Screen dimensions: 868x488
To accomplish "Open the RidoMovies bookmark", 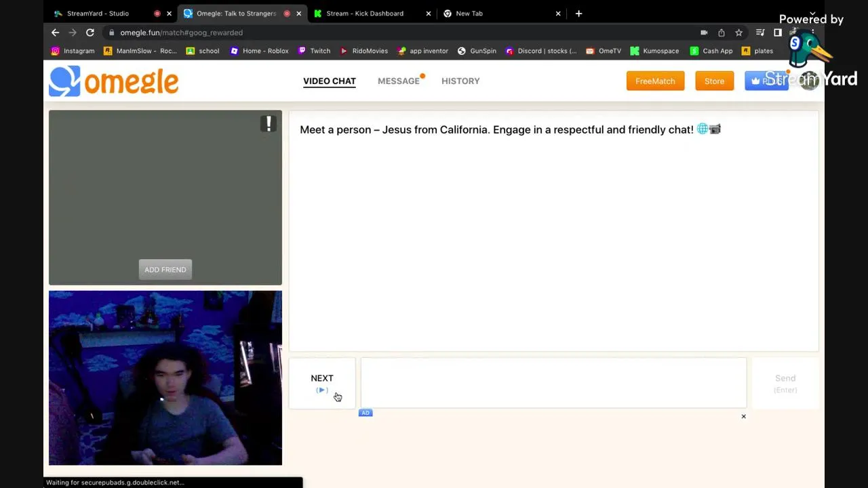I will 363,51.
